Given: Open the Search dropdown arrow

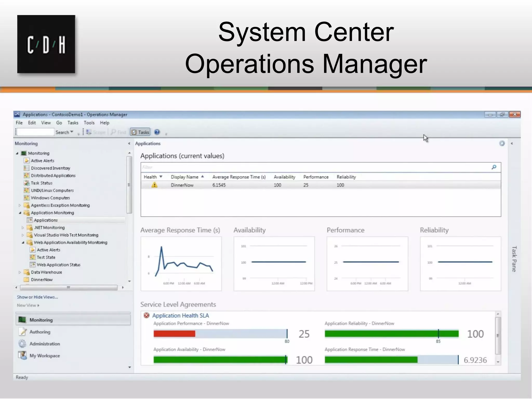Looking at the screenshot, I should [72, 132].
